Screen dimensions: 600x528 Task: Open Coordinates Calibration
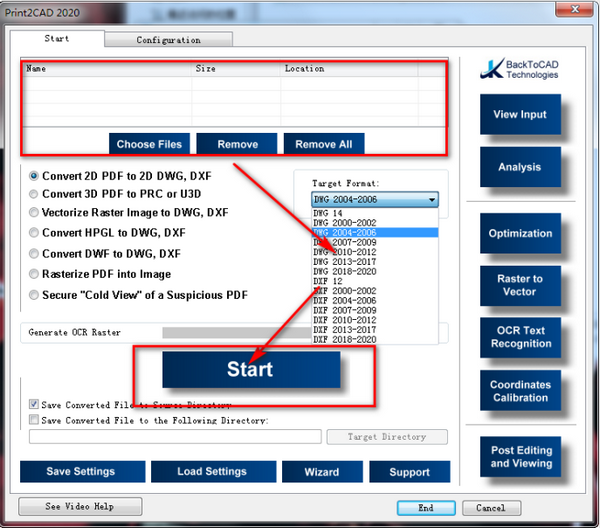tap(520, 391)
